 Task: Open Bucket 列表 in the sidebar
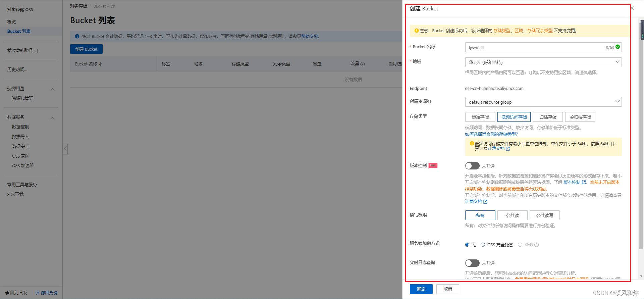tap(19, 31)
